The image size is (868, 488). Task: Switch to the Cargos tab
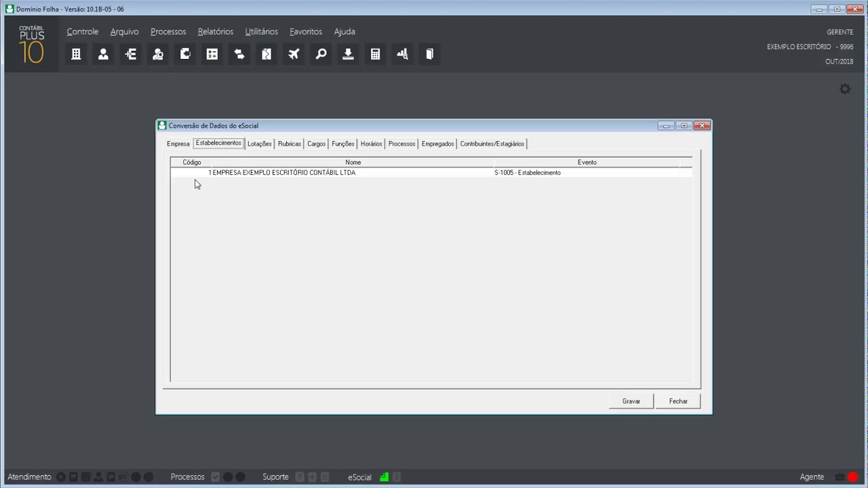click(317, 144)
